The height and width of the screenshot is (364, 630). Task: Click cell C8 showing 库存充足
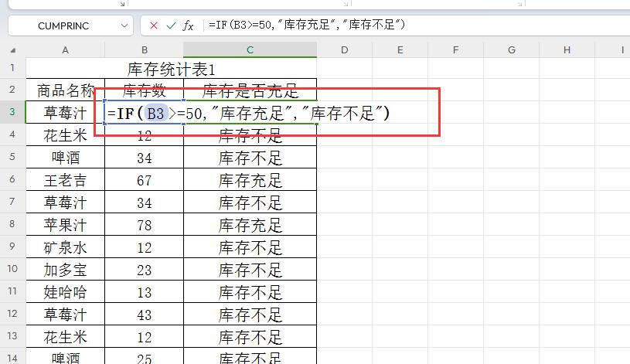250,225
